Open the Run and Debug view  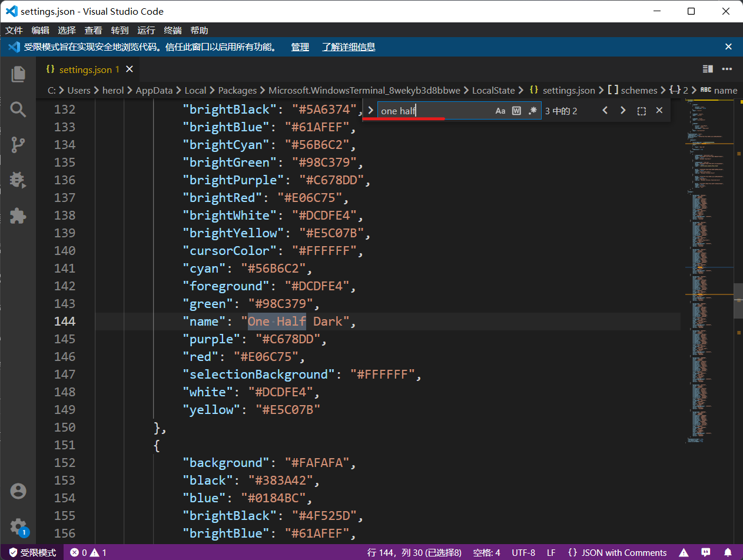[x=18, y=180]
